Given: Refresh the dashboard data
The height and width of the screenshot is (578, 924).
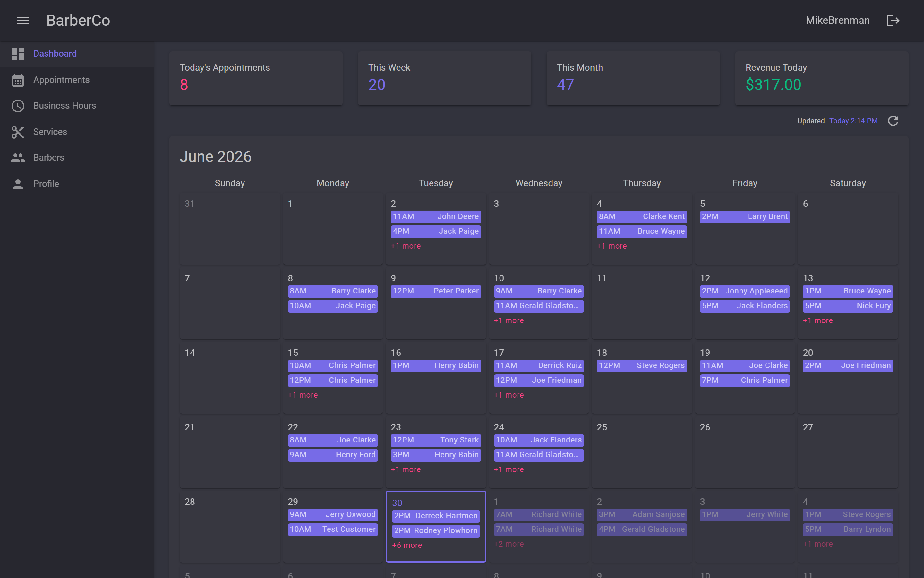Looking at the screenshot, I should click(x=893, y=121).
